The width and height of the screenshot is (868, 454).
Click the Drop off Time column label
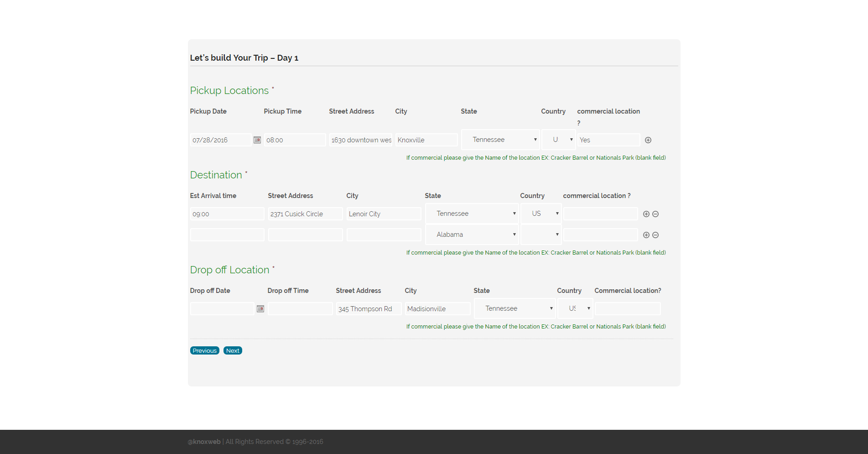pyautogui.click(x=288, y=291)
